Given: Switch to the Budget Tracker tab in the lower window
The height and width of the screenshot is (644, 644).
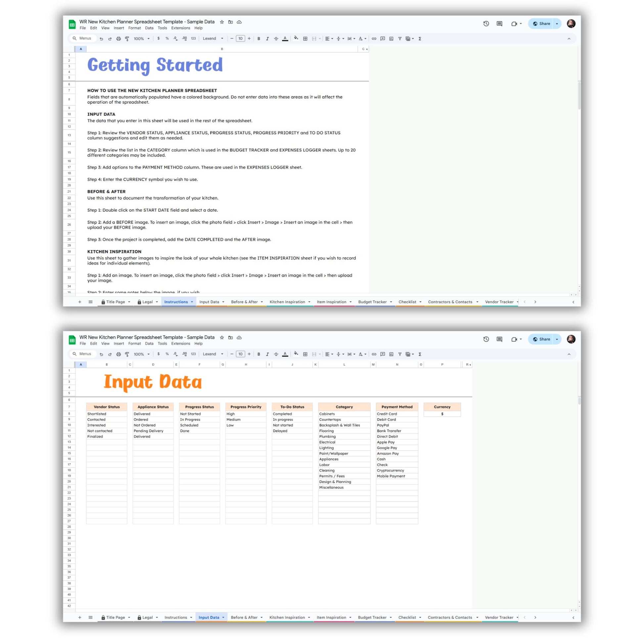Looking at the screenshot, I should coord(372,617).
